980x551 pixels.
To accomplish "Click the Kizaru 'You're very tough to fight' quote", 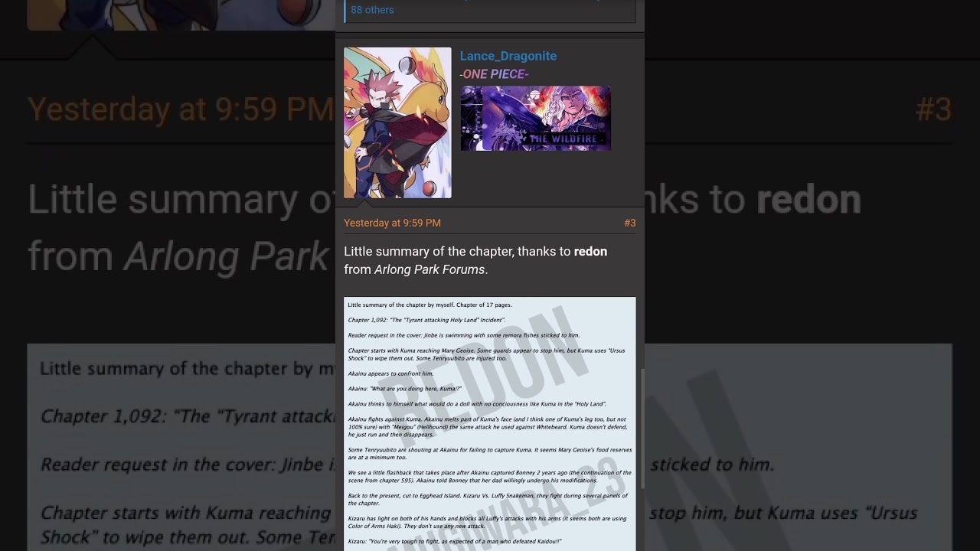I will coord(455,541).
